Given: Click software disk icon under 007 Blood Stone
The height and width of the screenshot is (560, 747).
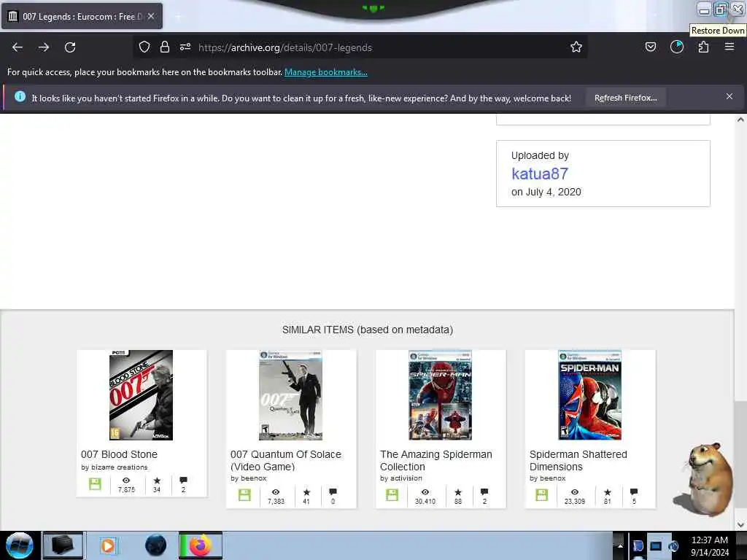Looking at the screenshot, I should coord(96,484).
